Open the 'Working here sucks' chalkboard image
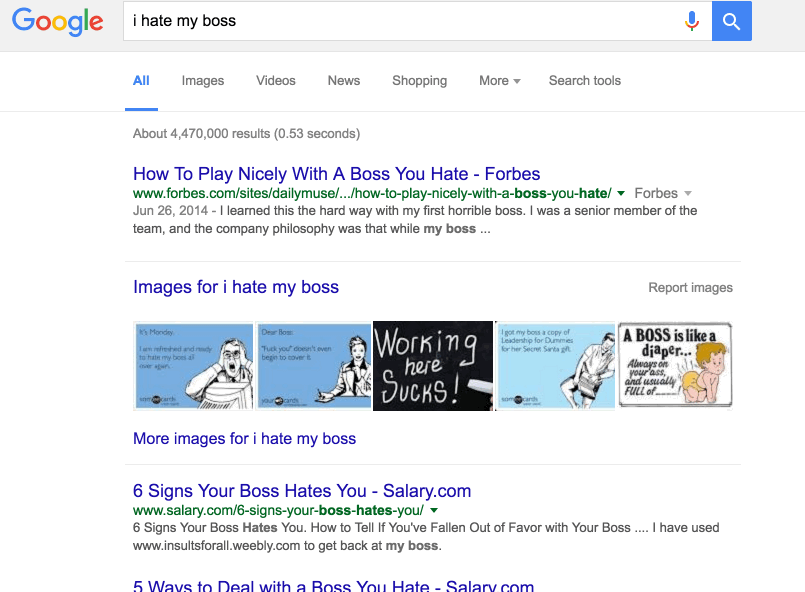This screenshot has width=805, height=592. click(432, 364)
